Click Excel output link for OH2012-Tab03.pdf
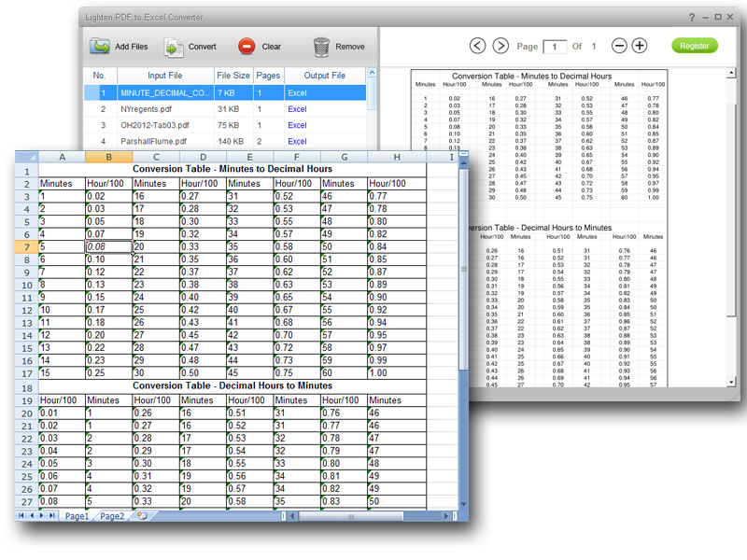This screenshot has width=747, height=560. pos(297,125)
